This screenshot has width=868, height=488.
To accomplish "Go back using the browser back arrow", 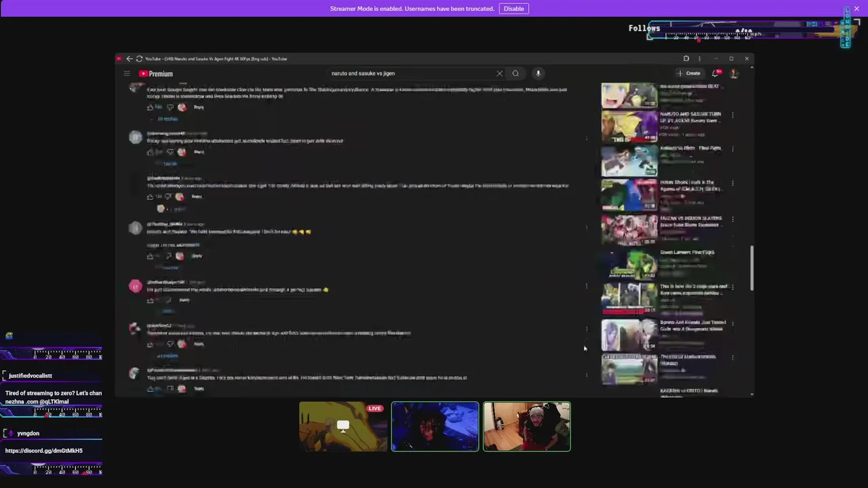I will [130, 59].
